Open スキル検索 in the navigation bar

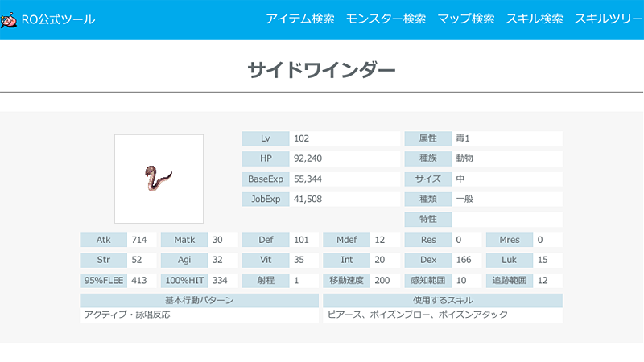click(x=535, y=19)
